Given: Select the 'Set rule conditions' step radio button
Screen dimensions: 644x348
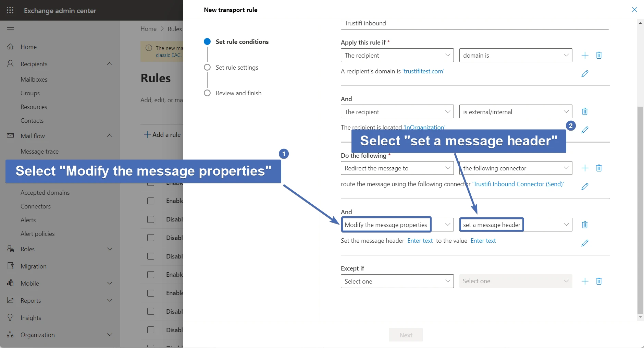Looking at the screenshot, I should (207, 41).
